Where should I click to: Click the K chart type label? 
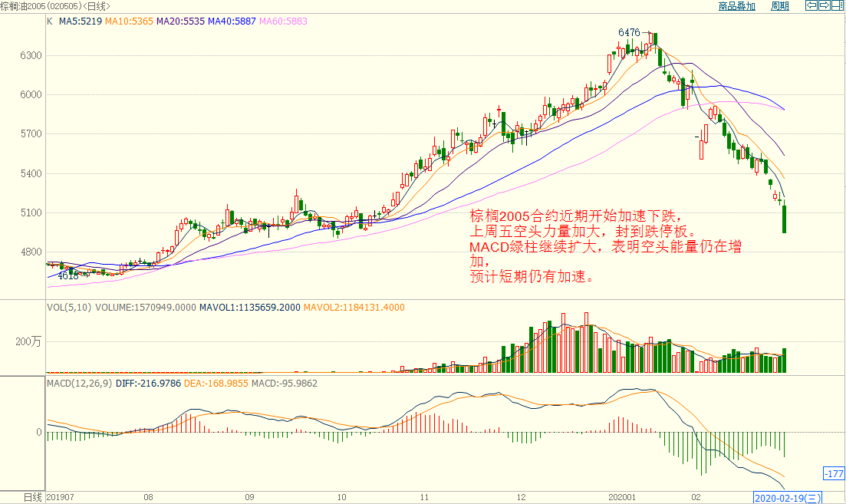[50, 21]
